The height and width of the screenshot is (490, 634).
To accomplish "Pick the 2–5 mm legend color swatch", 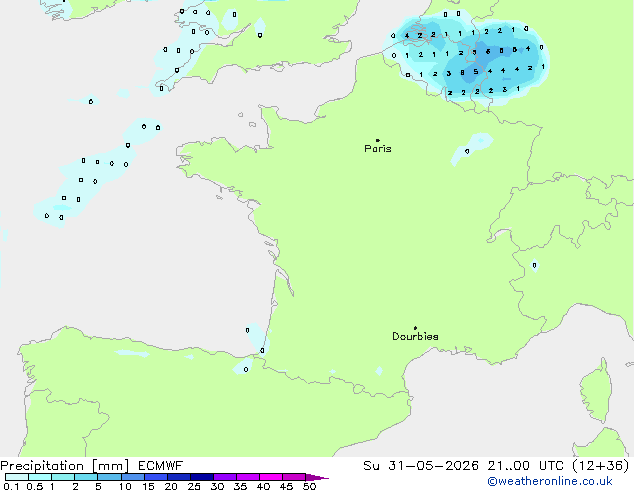I will tap(86, 477).
